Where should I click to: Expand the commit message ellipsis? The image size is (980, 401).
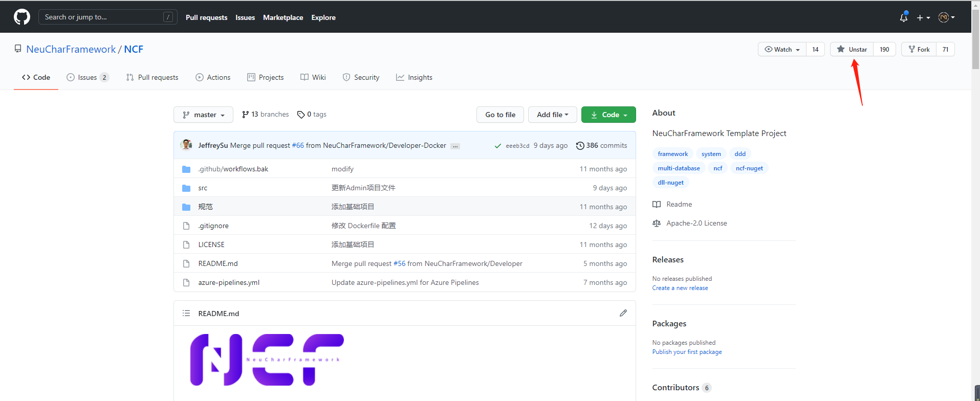455,146
